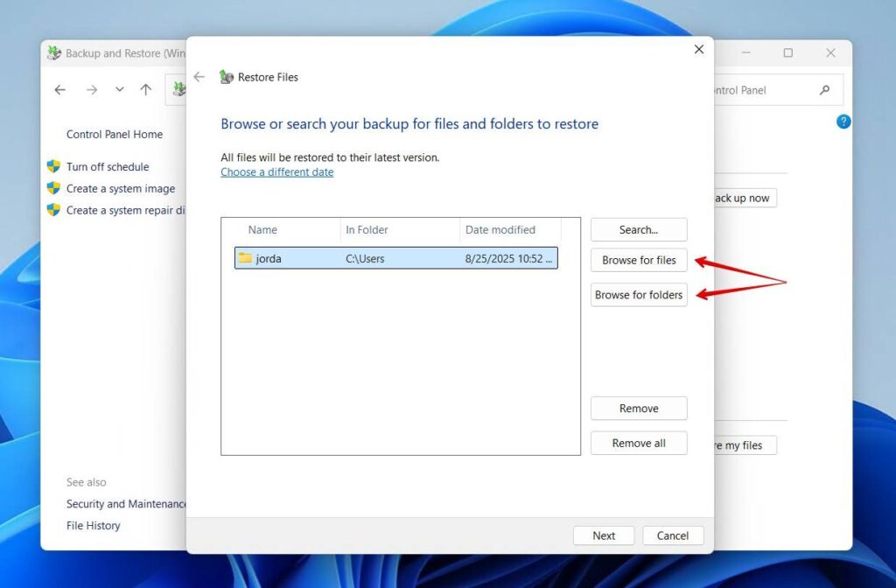
Task: Open the recent locations dropdown chevron
Action: 119,89
